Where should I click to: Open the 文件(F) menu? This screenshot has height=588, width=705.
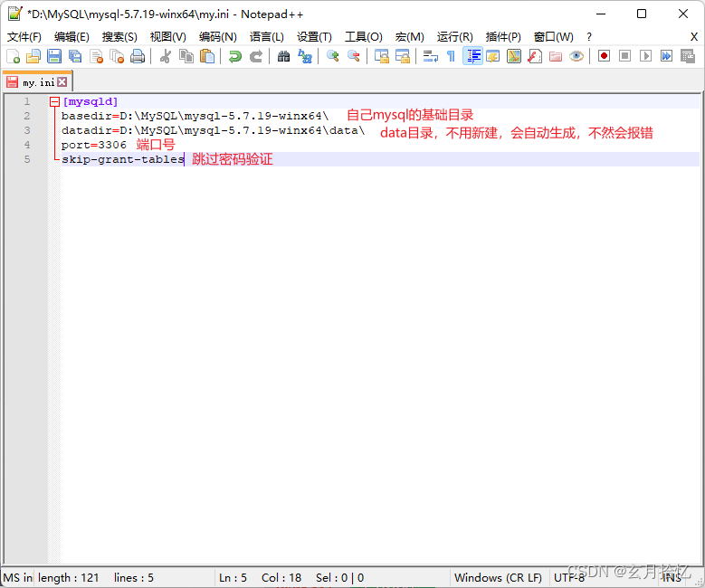(x=24, y=37)
